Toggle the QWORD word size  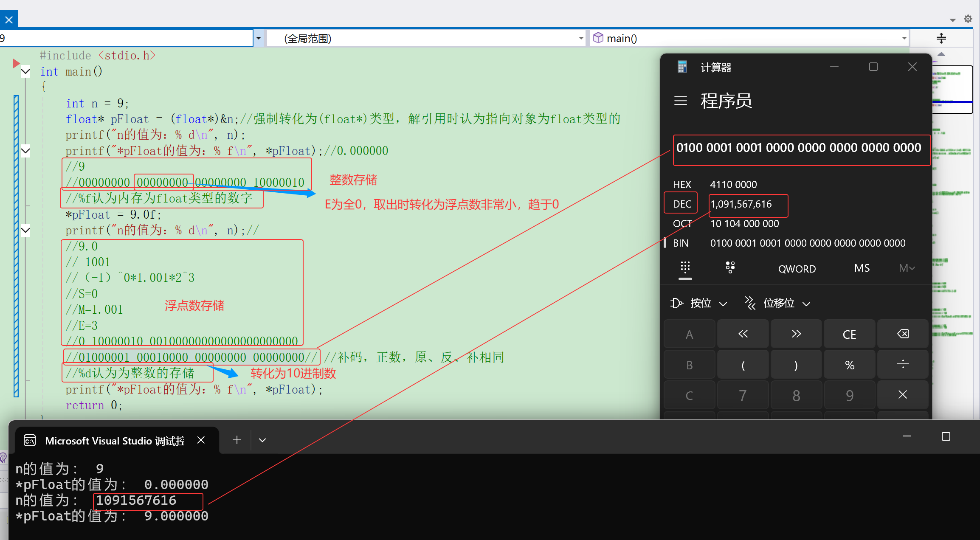click(797, 269)
